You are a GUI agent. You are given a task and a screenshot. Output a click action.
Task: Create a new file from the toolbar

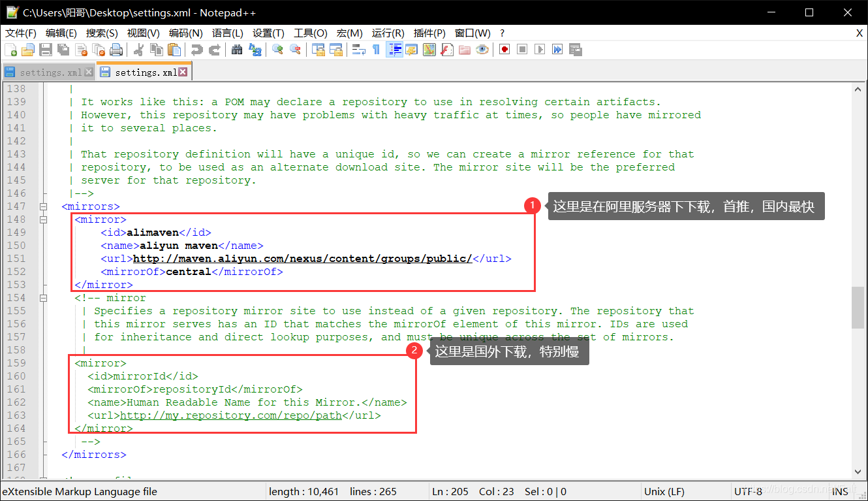pos(10,50)
